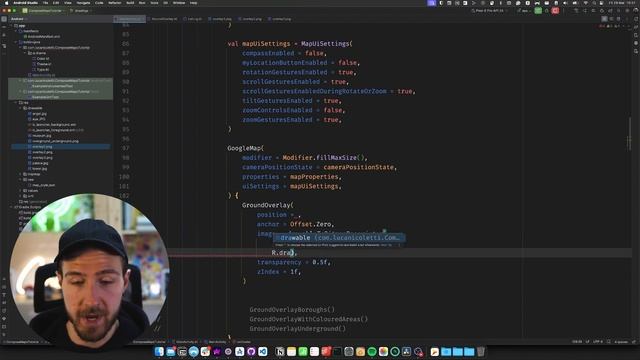
Task: Click the UTF-8 encoding status bar entry
Action: (x=598, y=342)
